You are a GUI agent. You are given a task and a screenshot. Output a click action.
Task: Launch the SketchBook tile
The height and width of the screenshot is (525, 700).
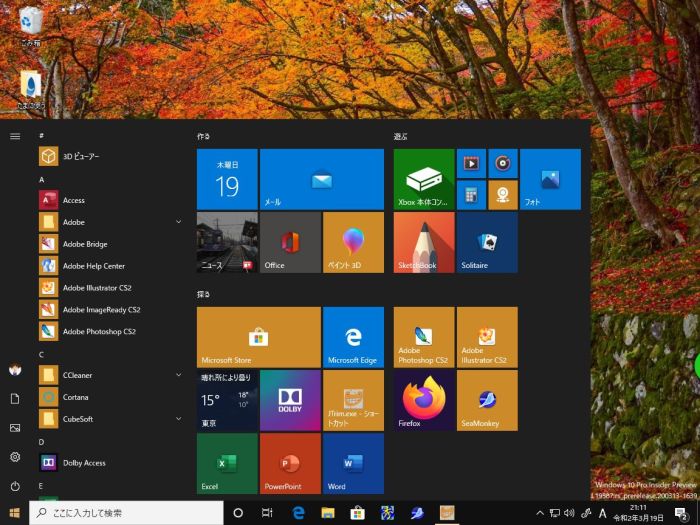(x=424, y=242)
